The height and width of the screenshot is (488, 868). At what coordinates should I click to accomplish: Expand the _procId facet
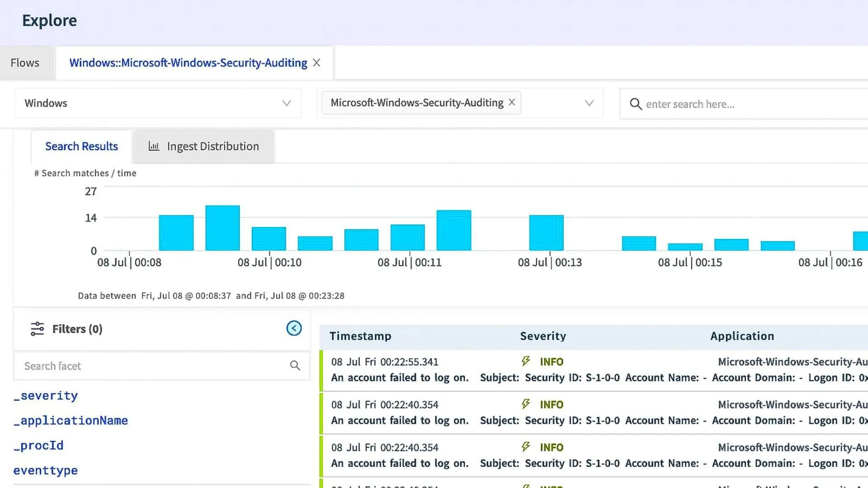point(38,446)
